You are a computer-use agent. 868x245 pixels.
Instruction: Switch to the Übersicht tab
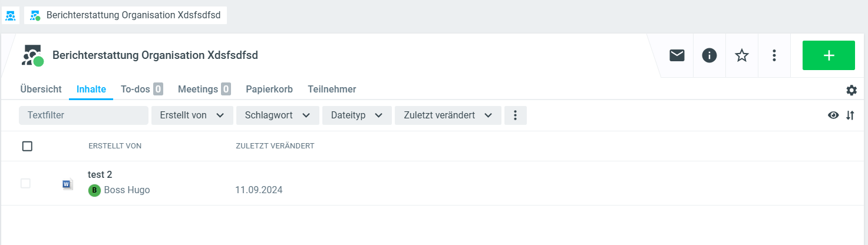[41, 90]
